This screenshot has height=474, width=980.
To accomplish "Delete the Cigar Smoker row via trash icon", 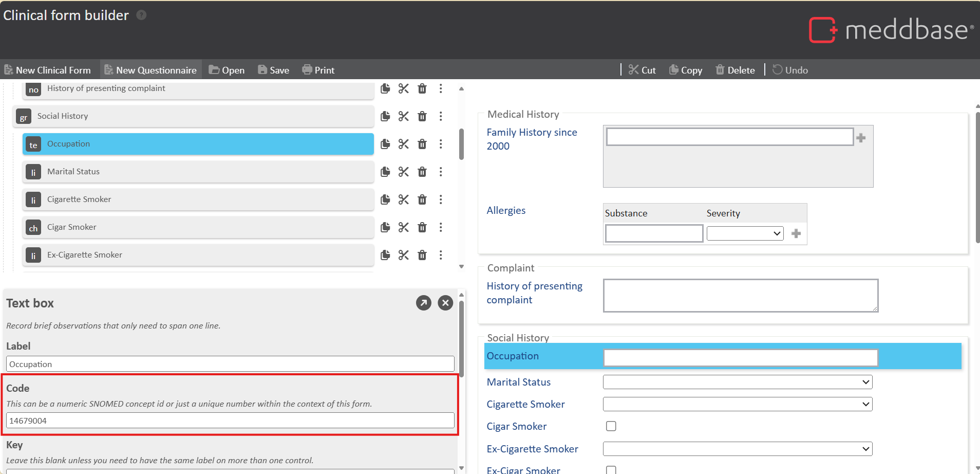I will [x=422, y=227].
